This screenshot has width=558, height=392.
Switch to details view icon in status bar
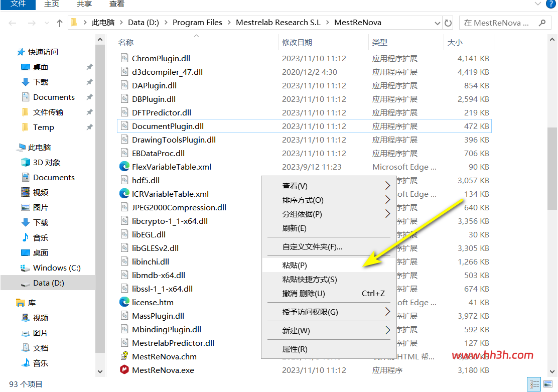(534, 384)
